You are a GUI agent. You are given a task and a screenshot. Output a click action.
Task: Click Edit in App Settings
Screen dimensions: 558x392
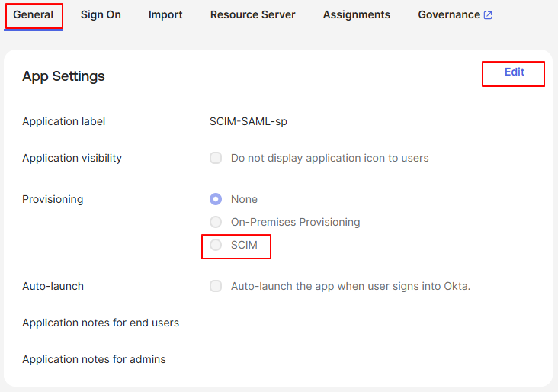pos(515,72)
